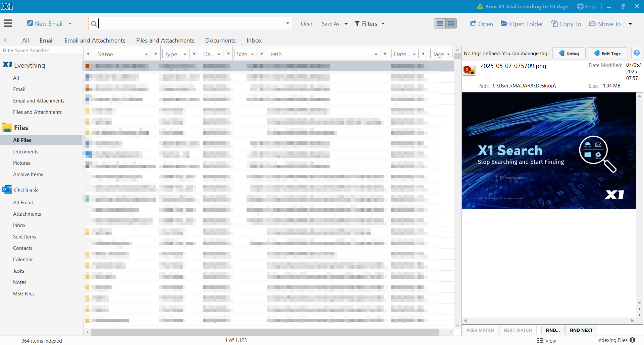Click the X1 Everything icon in sidebar

[7, 65]
